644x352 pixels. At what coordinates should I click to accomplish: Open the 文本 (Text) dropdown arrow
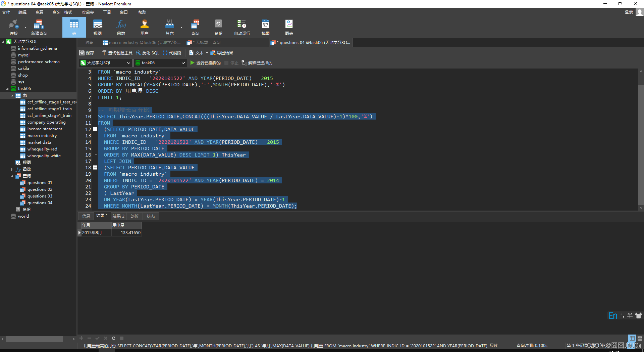(x=207, y=53)
